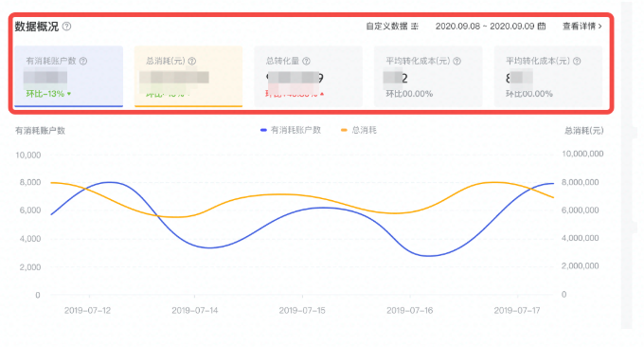Image resolution: width=644 pixels, height=347 pixels.
Task: Click right axis label 4,000,000
Action: [x=580, y=238]
